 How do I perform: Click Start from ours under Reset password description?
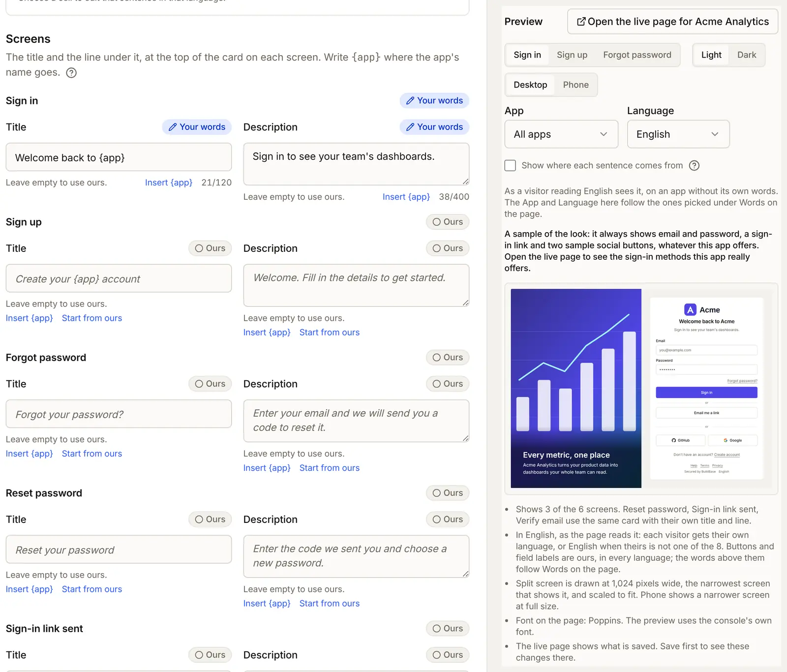[x=330, y=604]
